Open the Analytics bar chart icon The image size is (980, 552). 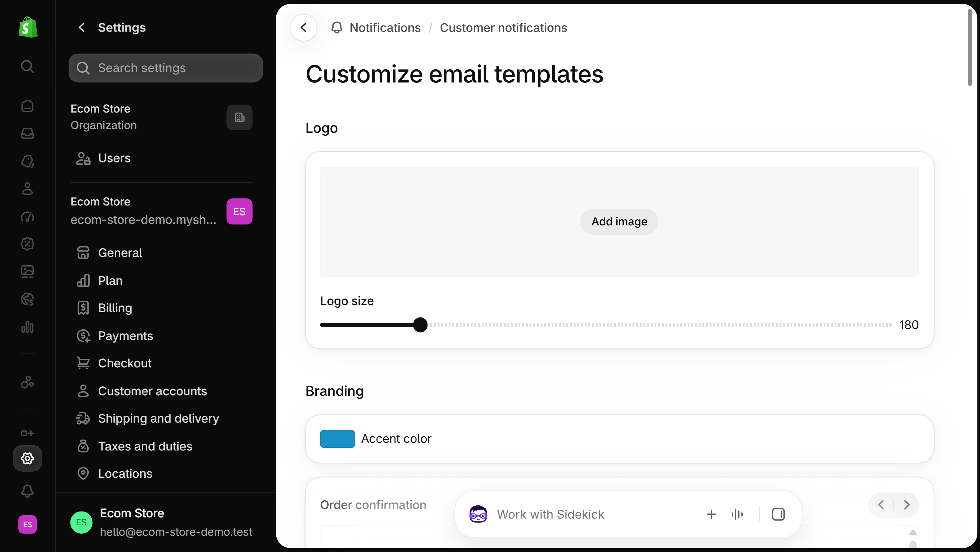(27, 327)
